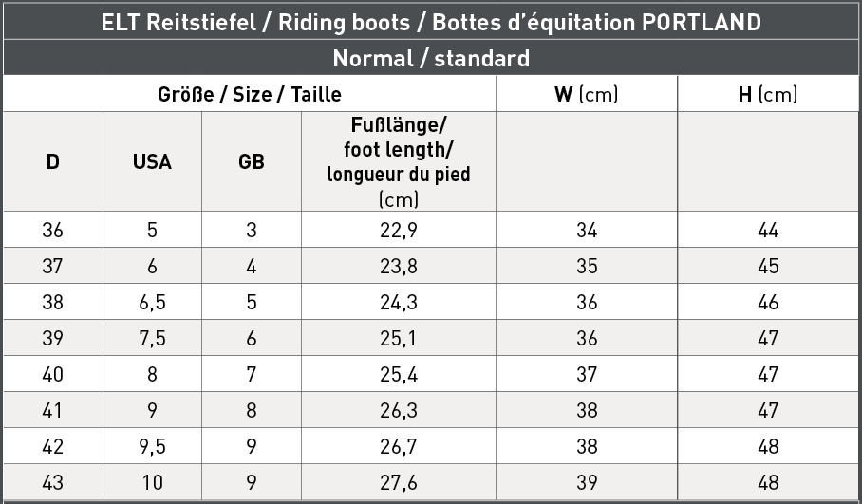Select the USA size 9,5 cell
This screenshot has width=862, height=504.
click(x=152, y=446)
